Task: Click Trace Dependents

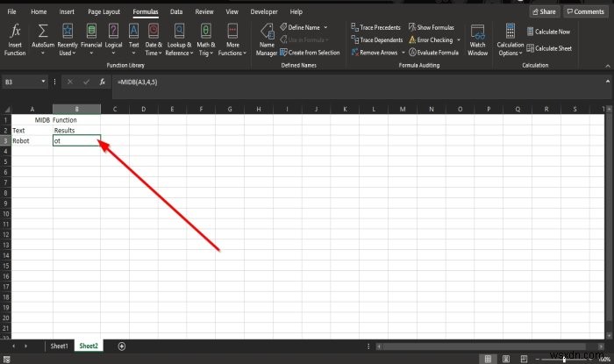Action: pos(377,40)
